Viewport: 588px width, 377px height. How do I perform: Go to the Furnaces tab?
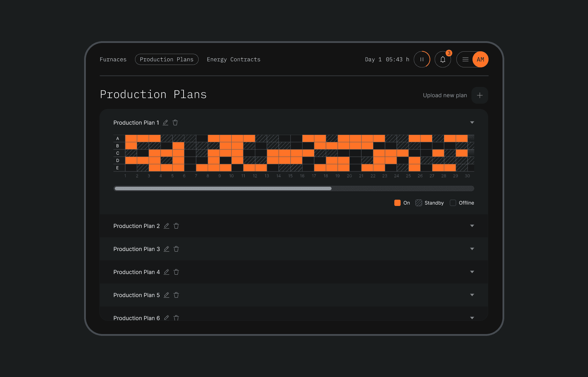click(x=113, y=59)
